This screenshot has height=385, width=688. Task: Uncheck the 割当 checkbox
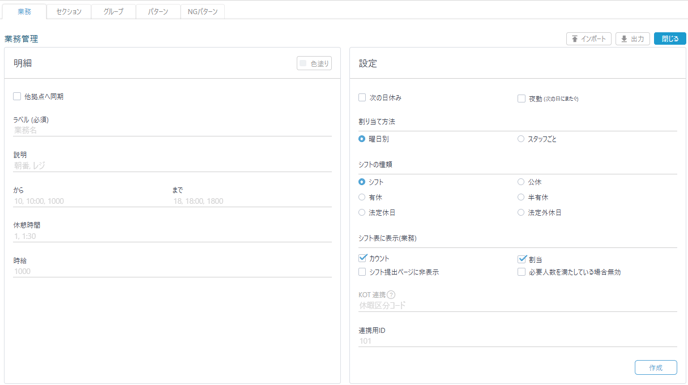click(x=522, y=259)
